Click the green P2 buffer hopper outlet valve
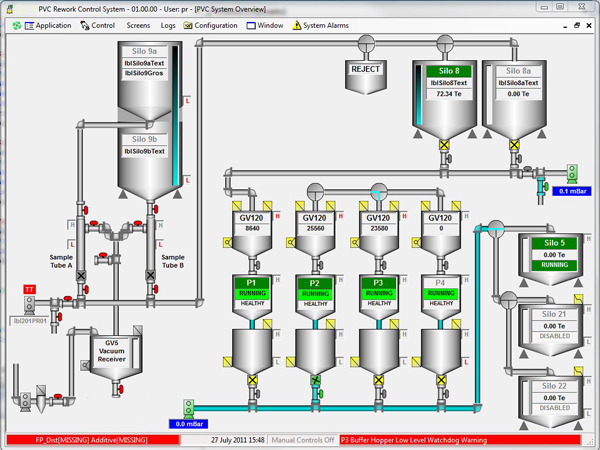 315,380
